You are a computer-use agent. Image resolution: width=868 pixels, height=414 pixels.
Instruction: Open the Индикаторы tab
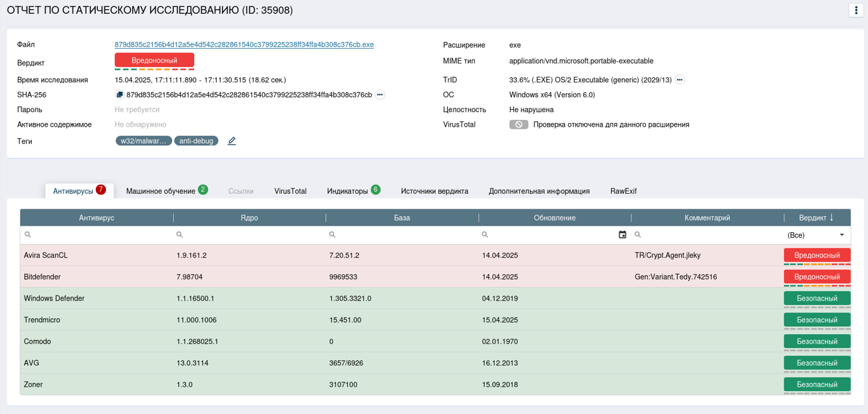coord(347,191)
